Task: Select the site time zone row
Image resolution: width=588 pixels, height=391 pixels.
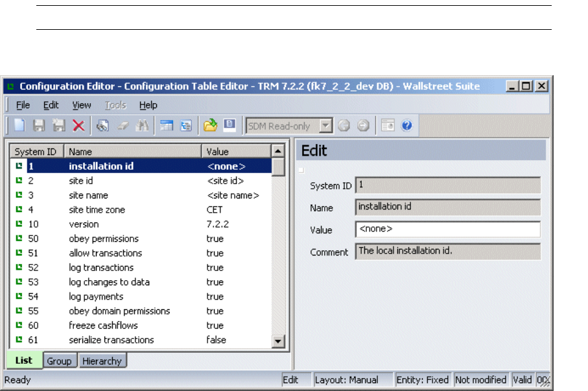Action: [x=141, y=209]
